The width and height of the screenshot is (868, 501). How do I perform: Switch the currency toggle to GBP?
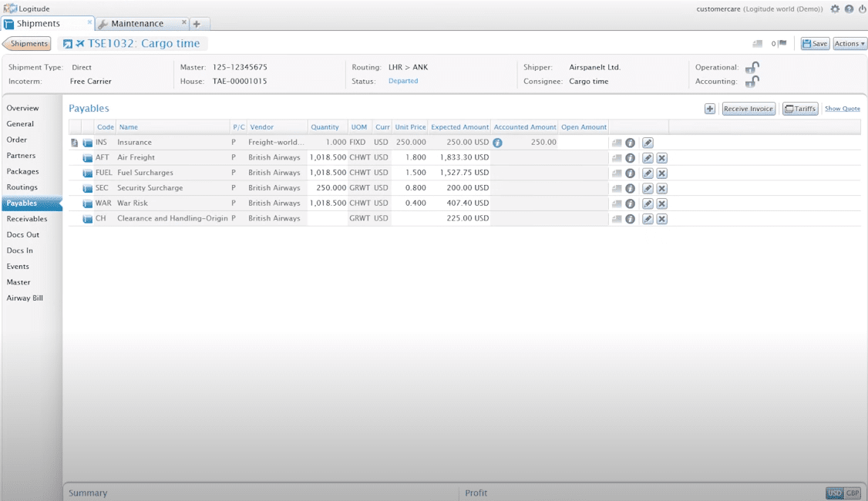pyautogui.click(x=853, y=493)
